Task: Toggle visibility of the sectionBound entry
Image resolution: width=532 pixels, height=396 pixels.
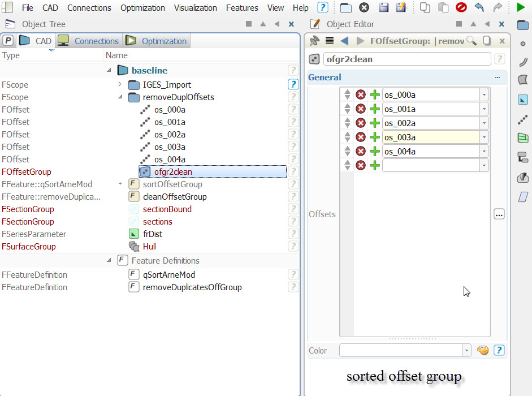Action: (x=134, y=209)
